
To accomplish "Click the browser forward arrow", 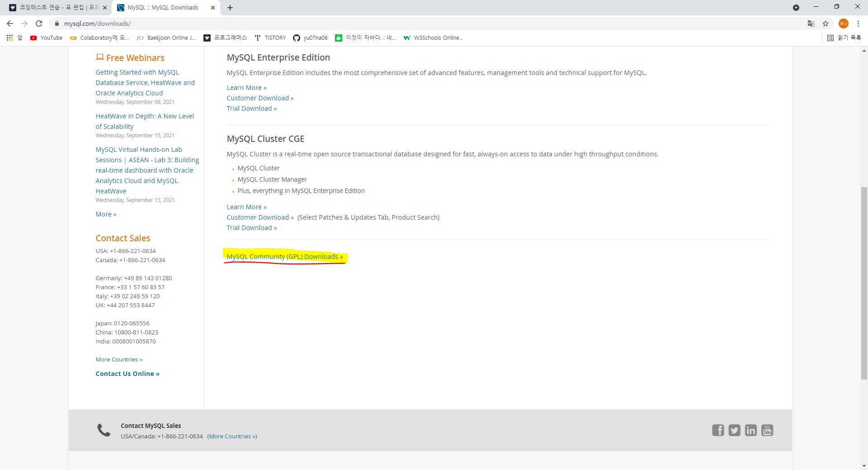I will click(24, 23).
